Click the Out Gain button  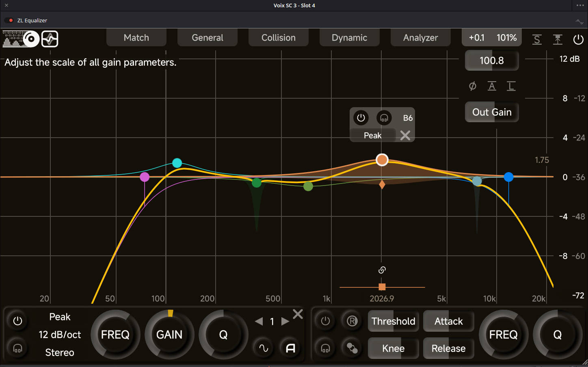(492, 112)
